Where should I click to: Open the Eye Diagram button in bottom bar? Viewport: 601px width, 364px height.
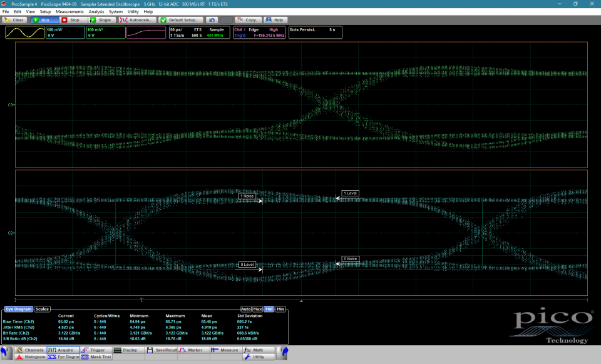[x=63, y=356]
